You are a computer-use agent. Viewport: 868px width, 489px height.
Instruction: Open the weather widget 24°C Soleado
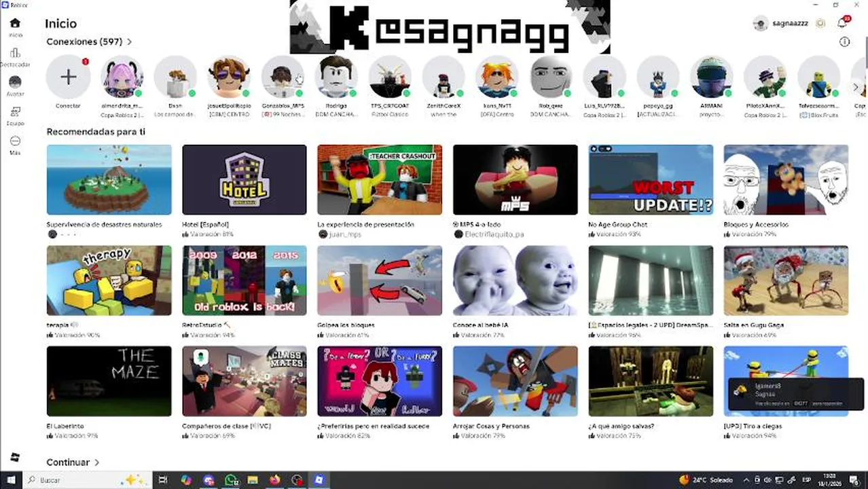(x=706, y=480)
